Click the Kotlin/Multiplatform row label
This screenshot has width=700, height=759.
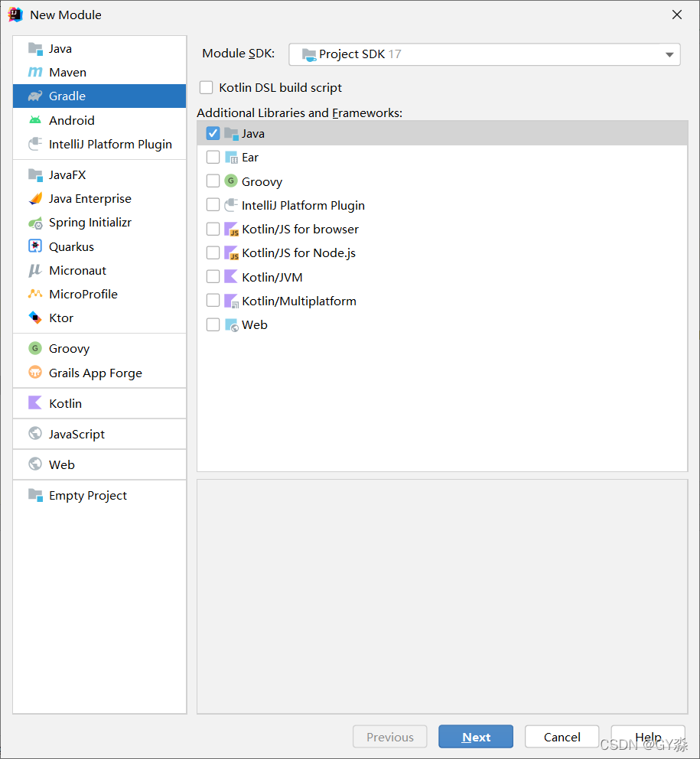pyautogui.click(x=299, y=301)
